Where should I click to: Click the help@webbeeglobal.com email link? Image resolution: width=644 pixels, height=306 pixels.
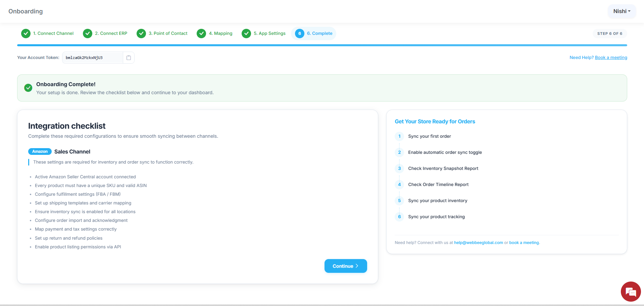(478, 243)
